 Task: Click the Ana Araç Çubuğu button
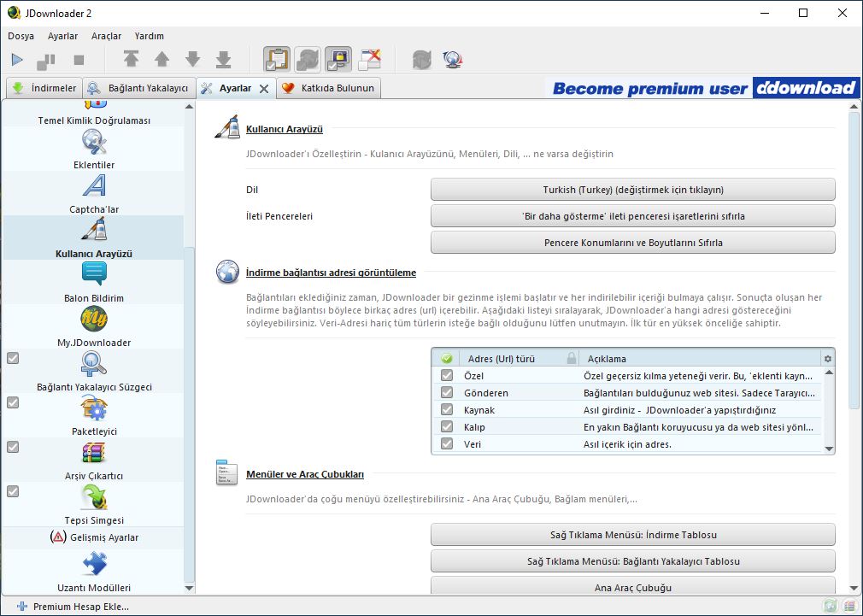633,587
